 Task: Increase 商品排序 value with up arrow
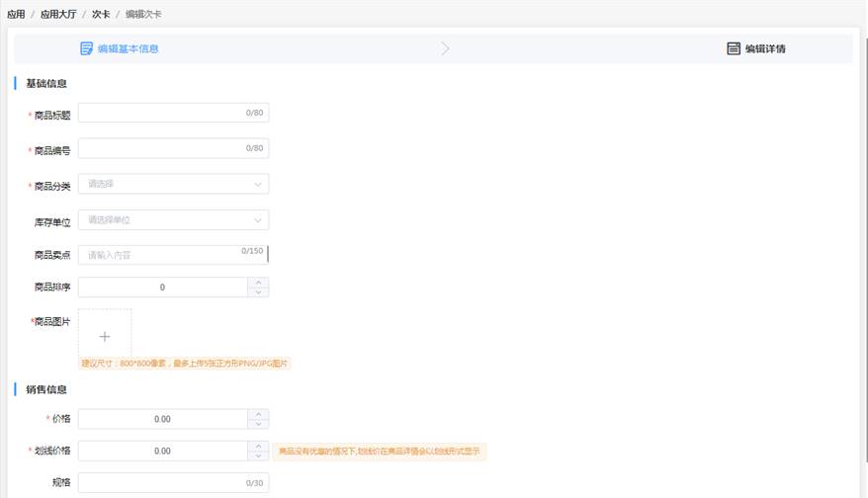[258, 282]
